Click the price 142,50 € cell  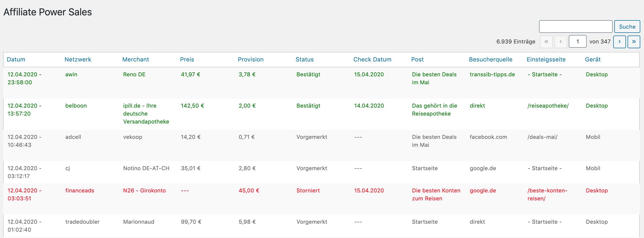click(x=192, y=106)
